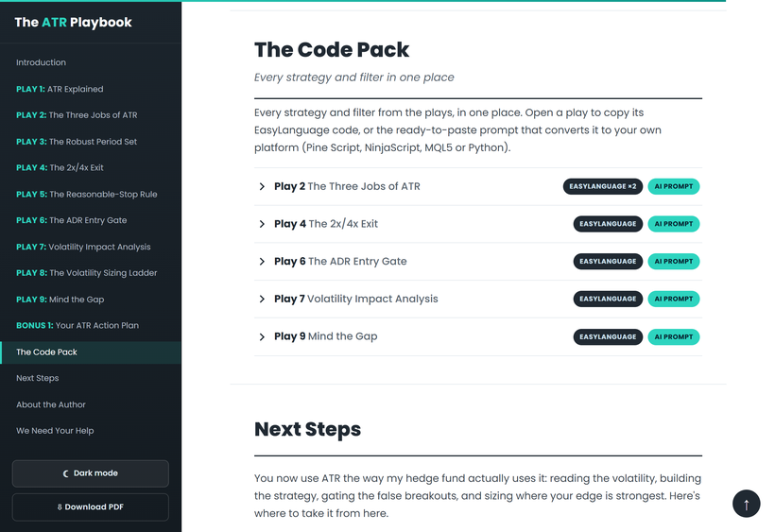Open PLAY 6: The ADR Entry Gate in sidebar
The height and width of the screenshot is (532, 775).
click(71, 220)
